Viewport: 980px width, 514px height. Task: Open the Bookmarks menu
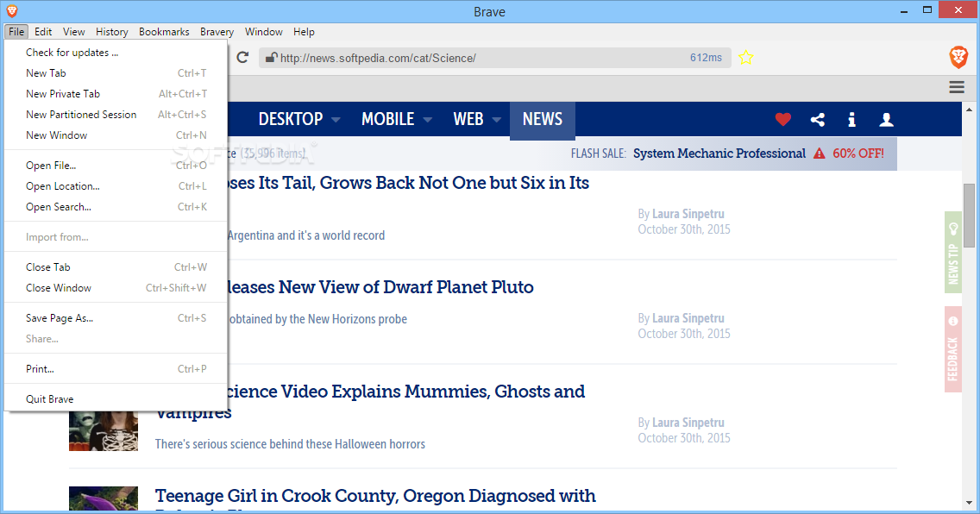click(x=164, y=32)
